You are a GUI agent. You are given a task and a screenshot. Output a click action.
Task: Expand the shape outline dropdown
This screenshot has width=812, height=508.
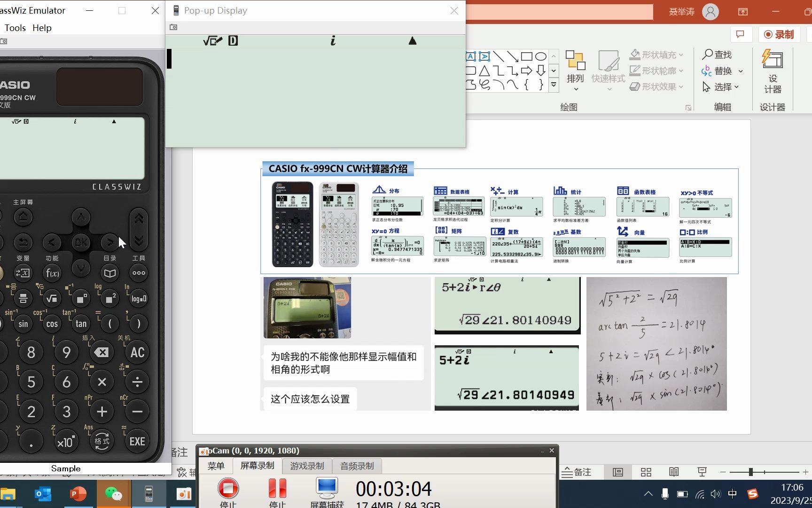click(681, 71)
